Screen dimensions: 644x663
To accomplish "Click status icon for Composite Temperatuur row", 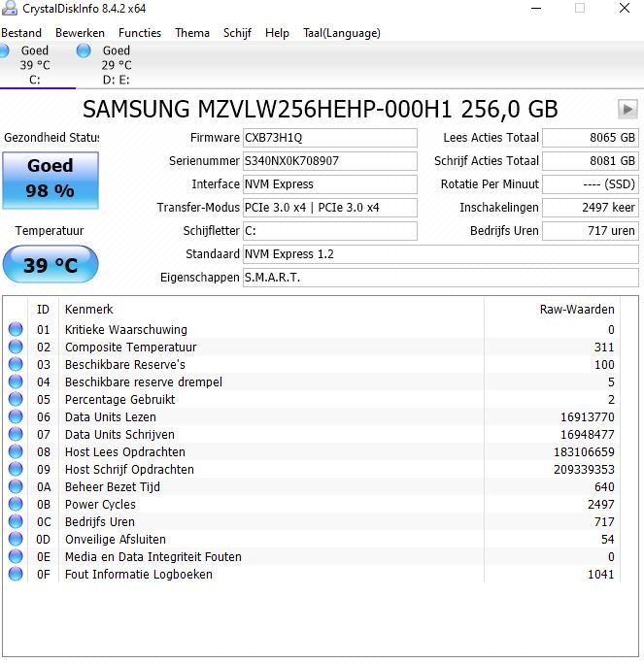I will [x=16, y=347].
